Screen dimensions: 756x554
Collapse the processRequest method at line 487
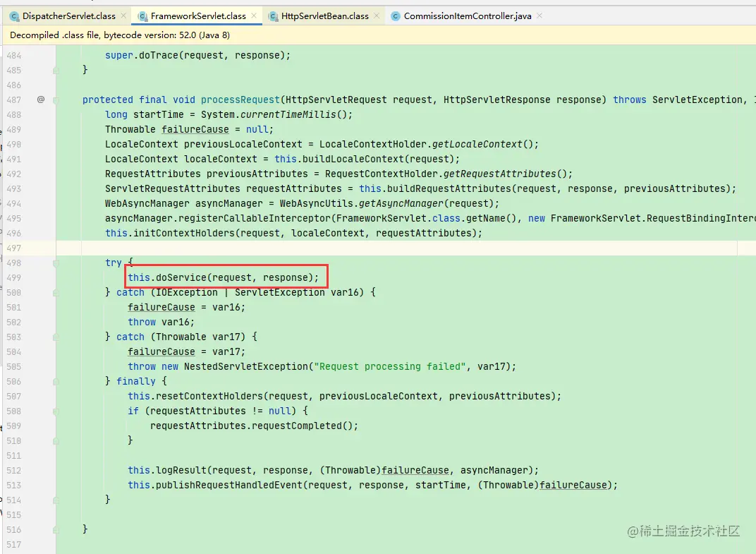(x=56, y=100)
